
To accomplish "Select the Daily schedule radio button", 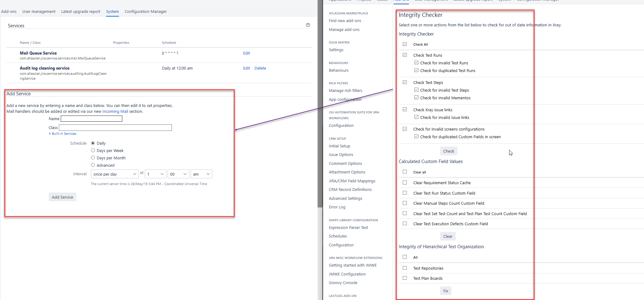I will pyautogui.click(x=93, y=143).
